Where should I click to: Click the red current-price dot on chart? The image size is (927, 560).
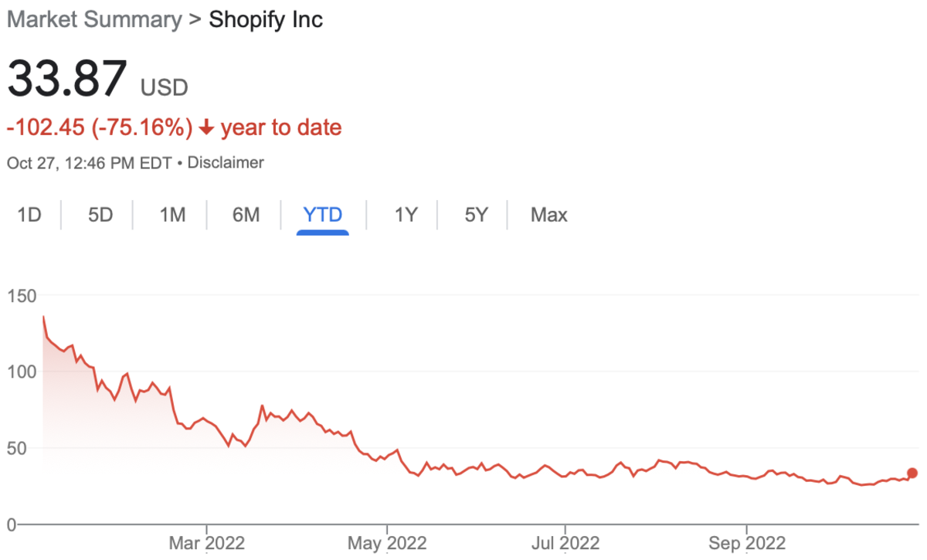click(x=912, y=473)
